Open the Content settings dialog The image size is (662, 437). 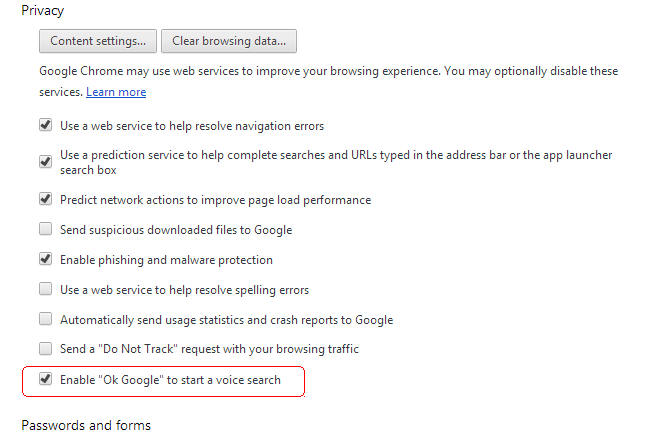click(x=98, y=41)
